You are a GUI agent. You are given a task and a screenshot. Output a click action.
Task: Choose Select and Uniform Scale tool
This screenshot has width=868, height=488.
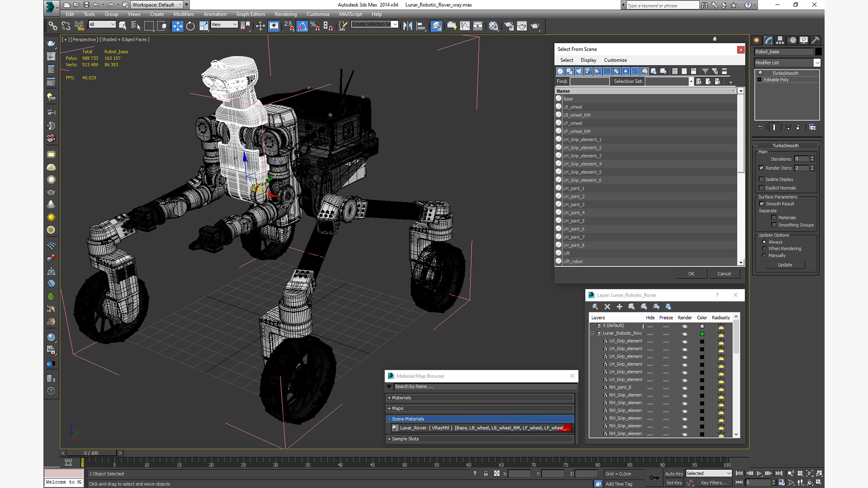pos(204,26)
